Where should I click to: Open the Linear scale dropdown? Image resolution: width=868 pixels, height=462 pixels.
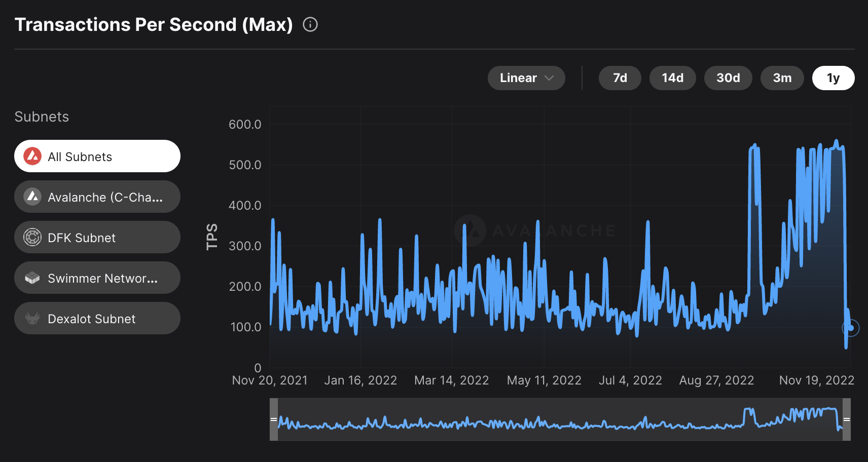[x=526, y=78]
